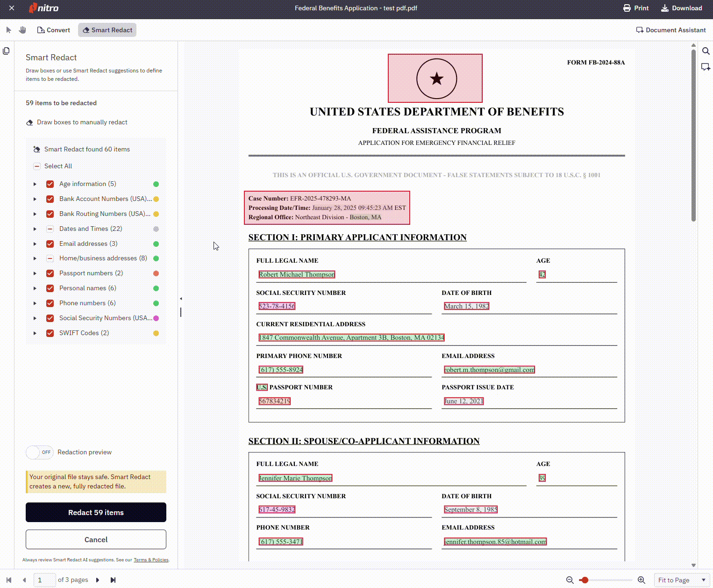The width and height of the screenshot is (713, 588).
Task: Click the add comment icon
Action: (x=706, y=67)
